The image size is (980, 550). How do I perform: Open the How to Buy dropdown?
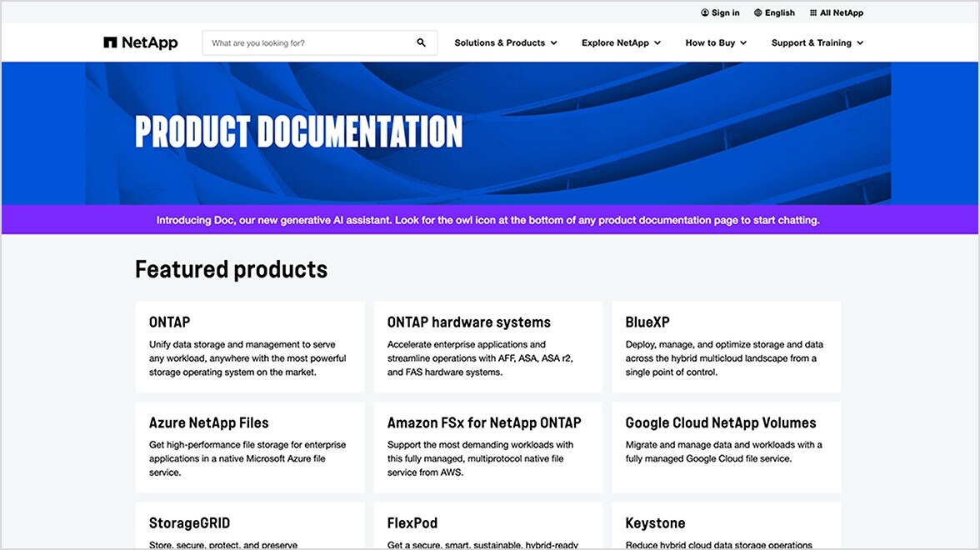tap(716, 42)
